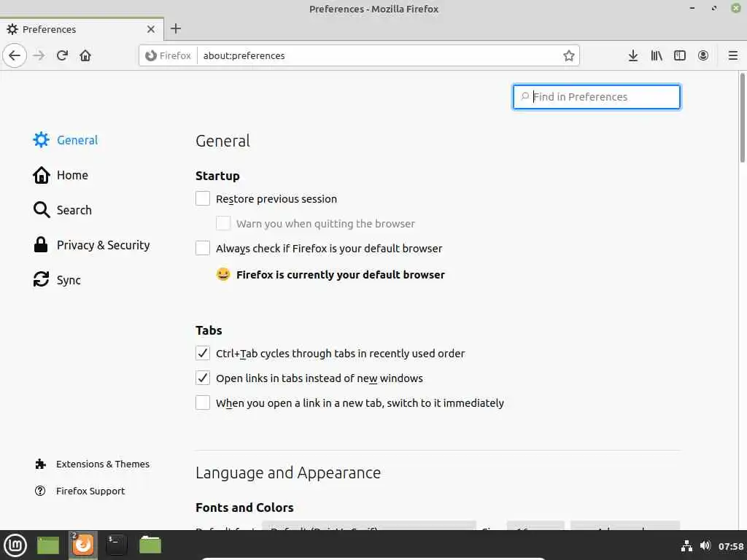The width and height of the screenshot is (747, 560).
Task: Open Extensions & Themes link
Action: (x=103, y=464)
